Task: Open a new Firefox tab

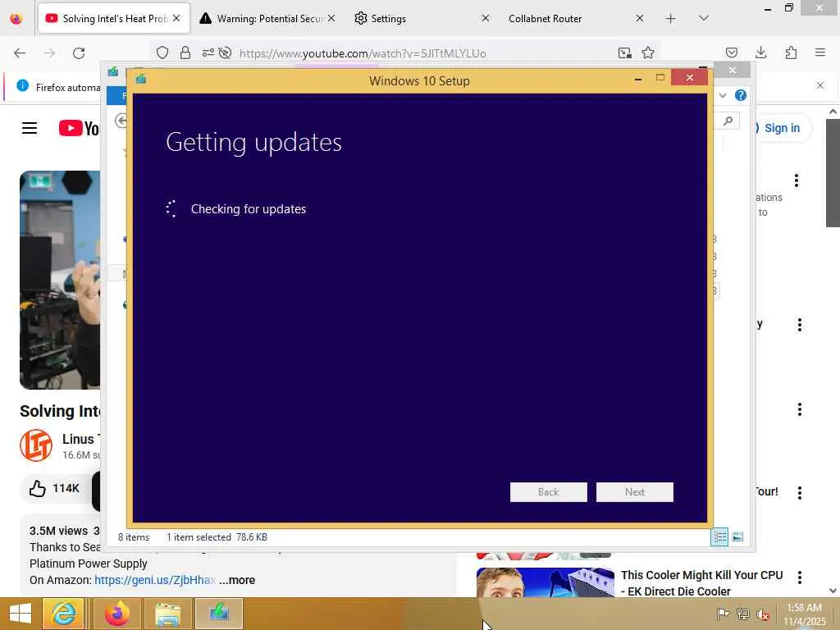Action: [x=671, y=19]
